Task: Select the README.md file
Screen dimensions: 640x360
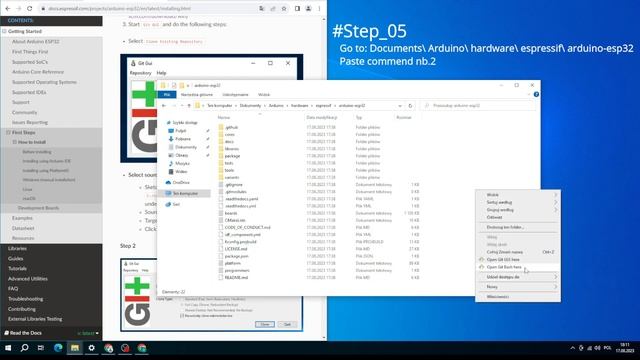Action: [x=236, y=278]
